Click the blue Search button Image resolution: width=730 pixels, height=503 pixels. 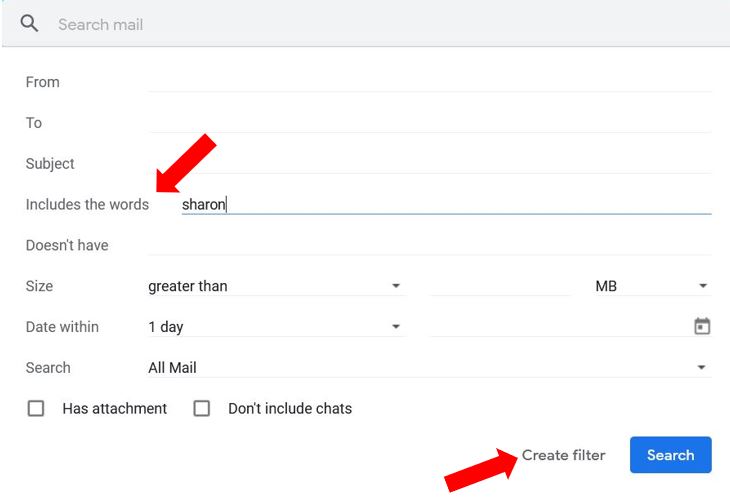670,455
